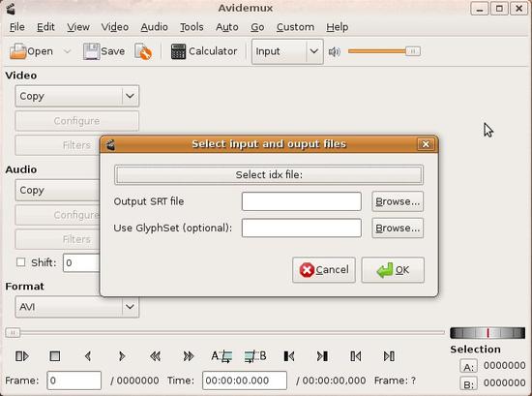
Task: Click the speaker volume icon
Action: pyautogui.click(x=335, y=51)
